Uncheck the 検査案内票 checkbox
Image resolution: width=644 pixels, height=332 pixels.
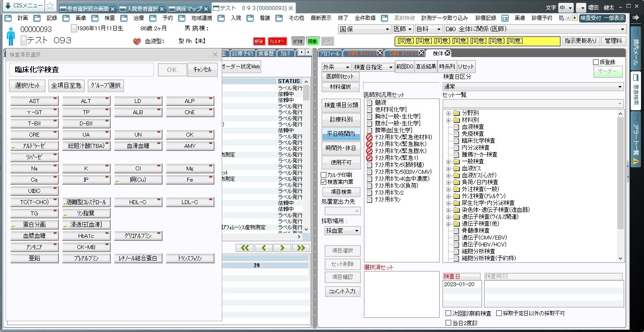[324, 182]
